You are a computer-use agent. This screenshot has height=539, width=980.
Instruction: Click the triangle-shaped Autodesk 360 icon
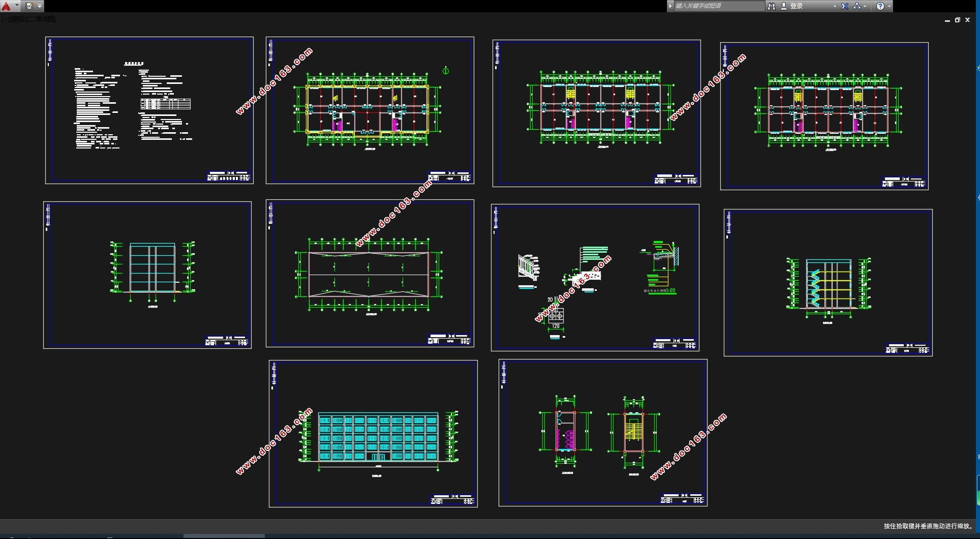click(857, 6)
